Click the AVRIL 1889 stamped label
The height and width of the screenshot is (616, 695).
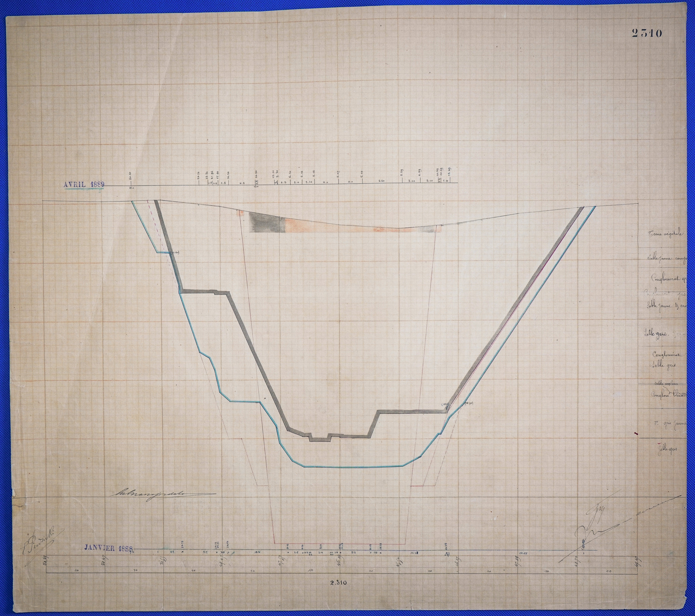pos(84,184)
